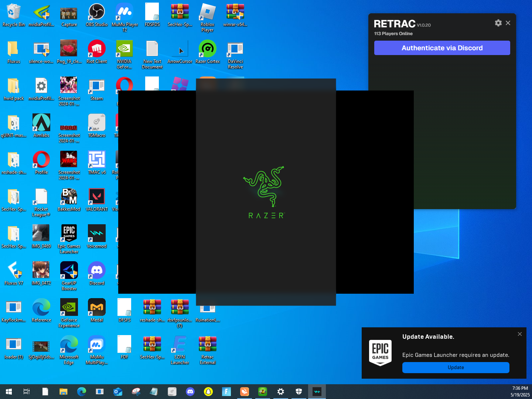Select the DFSFS desktop file
The image size is (532, 399).
click(x=125, y=311)
